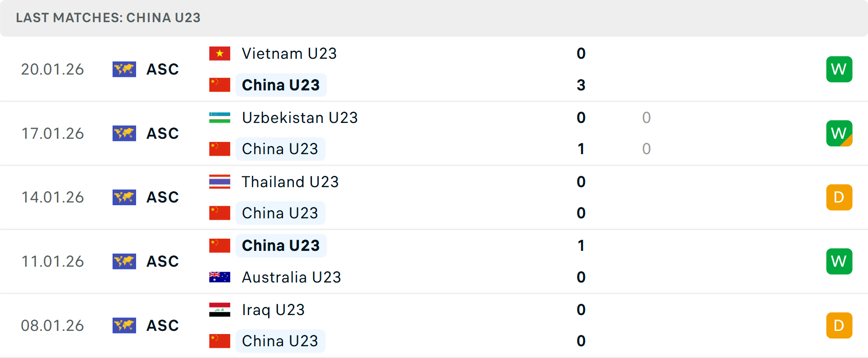868x358 pixels.
Task: Click the ASC label for 08.01.26 match
Action: click(163, 325)
